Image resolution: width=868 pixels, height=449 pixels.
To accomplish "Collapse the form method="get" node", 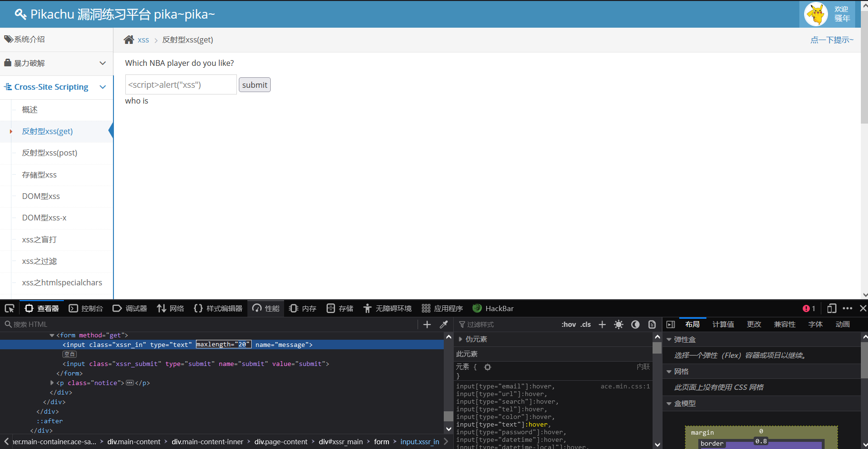I will point(52,335).
